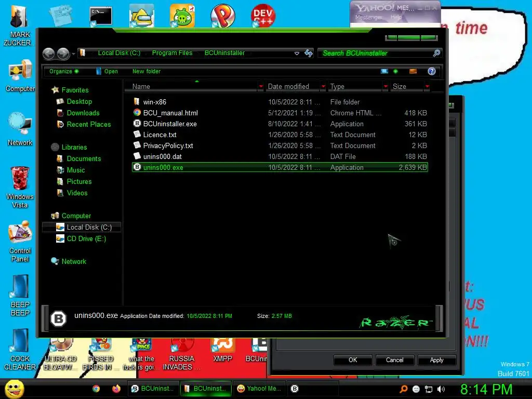532x399 pixels.
Task: Switch to Yahoo! Messenger taskbar window
Action: tap(259, 389)
